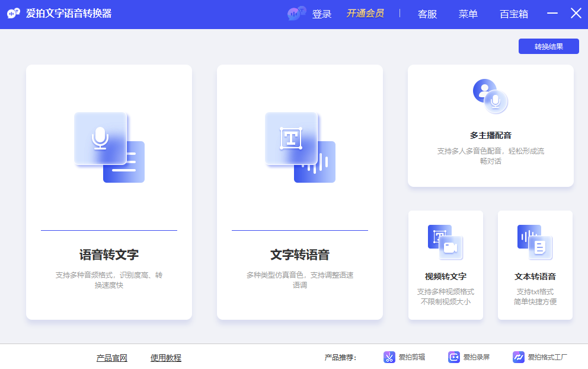The height and width of the screenshot is (369, 588).
Task: Open the 使用教程 tutorial link
Action: (x=165, y=358)
